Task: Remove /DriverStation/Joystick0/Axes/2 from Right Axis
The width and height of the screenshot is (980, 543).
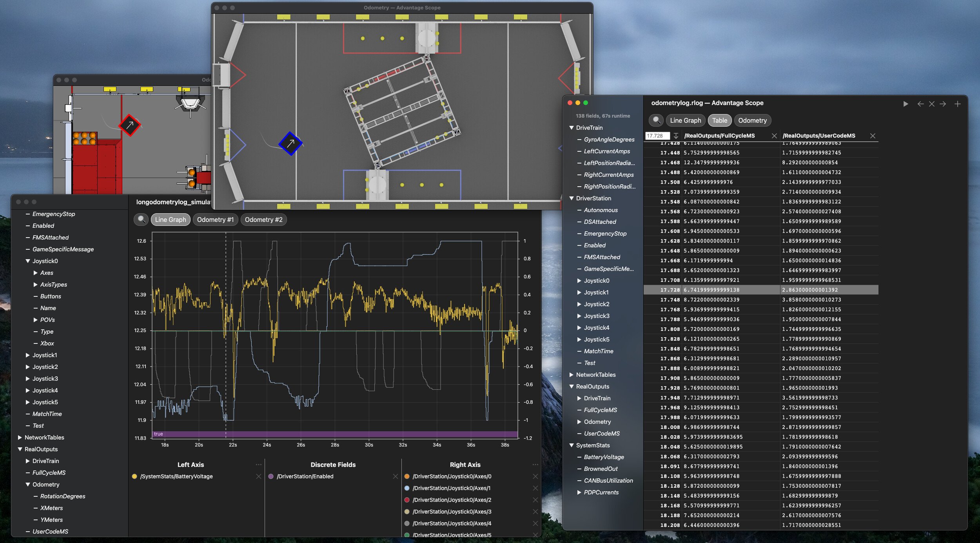Action: pyautogui.click(x=535, y=500)
